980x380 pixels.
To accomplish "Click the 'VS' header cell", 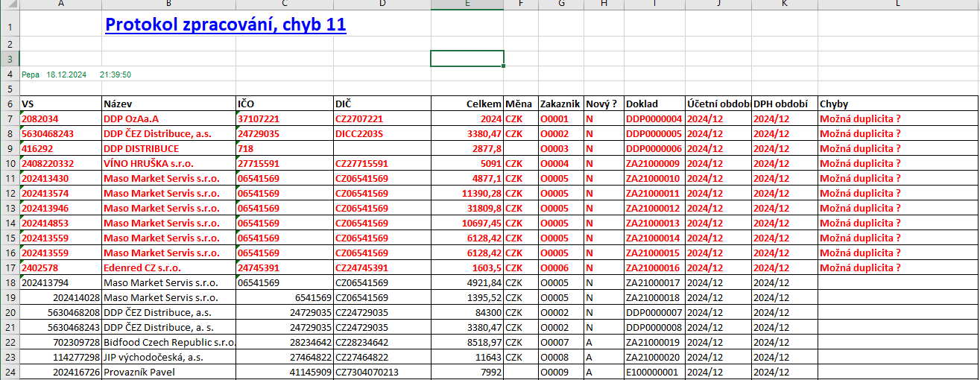I will click(60, 104).
